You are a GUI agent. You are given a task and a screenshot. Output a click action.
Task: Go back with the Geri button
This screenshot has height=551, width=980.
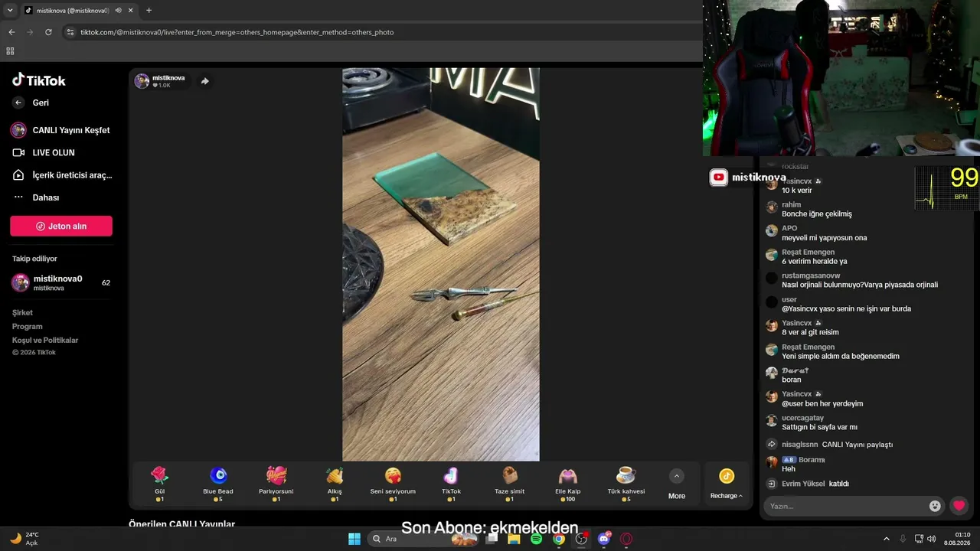click(31, 103)
